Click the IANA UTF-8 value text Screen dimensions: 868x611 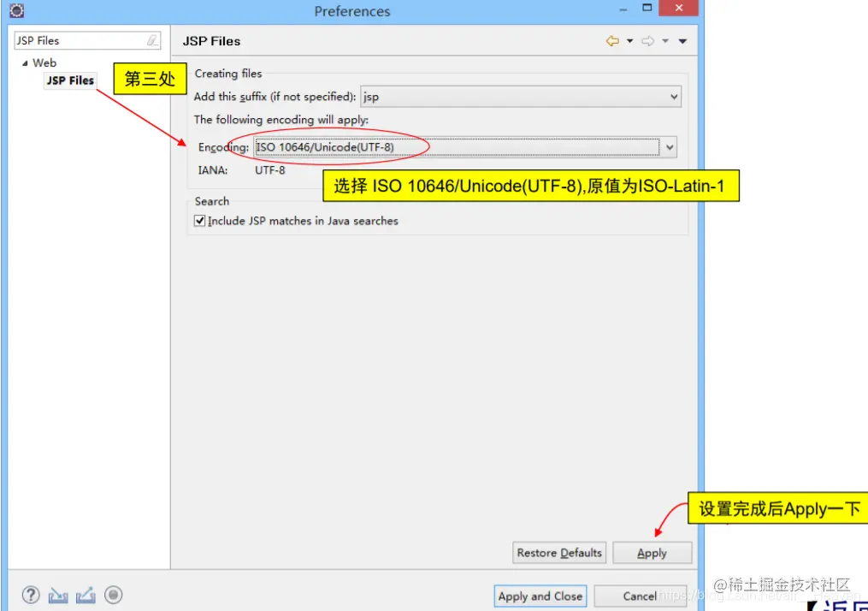(x=270, y=170)
